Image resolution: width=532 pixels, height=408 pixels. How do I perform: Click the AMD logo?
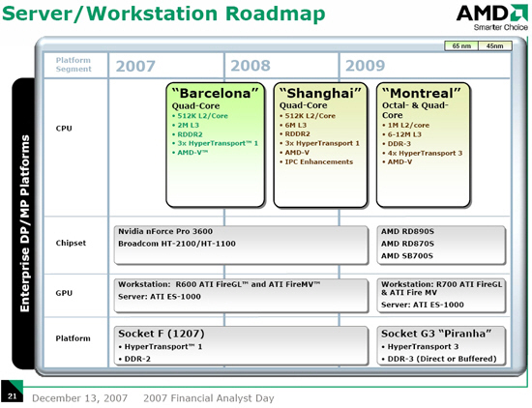492,17
